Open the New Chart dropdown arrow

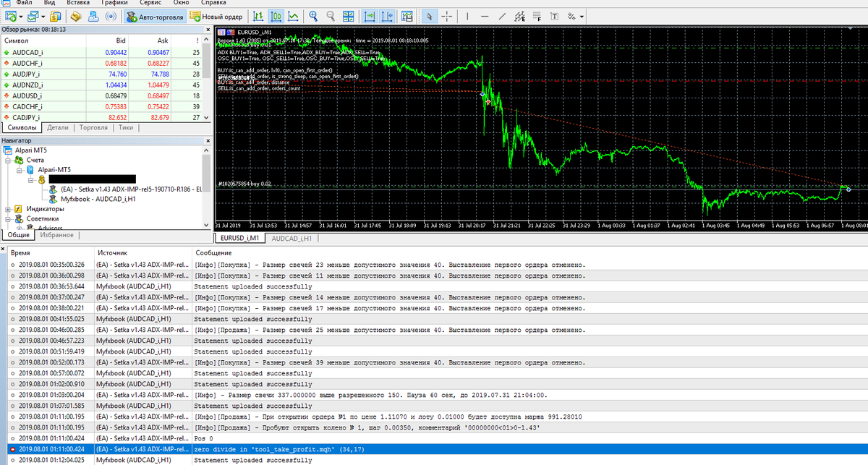[22, 16]
